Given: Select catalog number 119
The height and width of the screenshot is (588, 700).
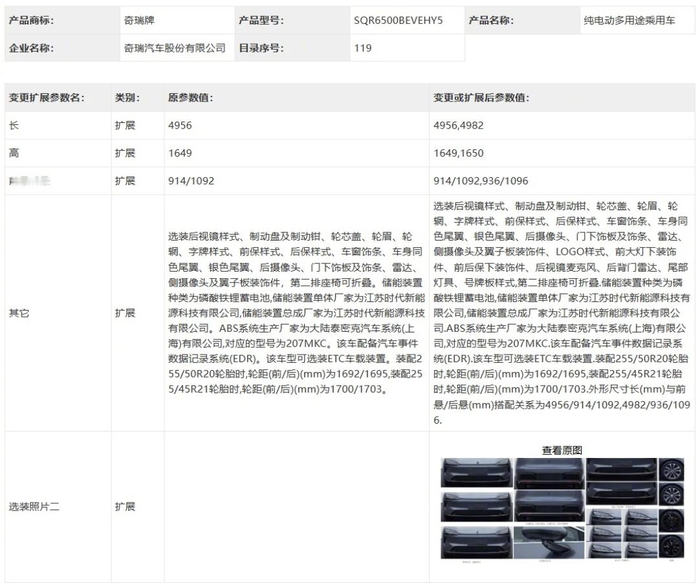Looking at the screenshot, I should pos(362,48).
